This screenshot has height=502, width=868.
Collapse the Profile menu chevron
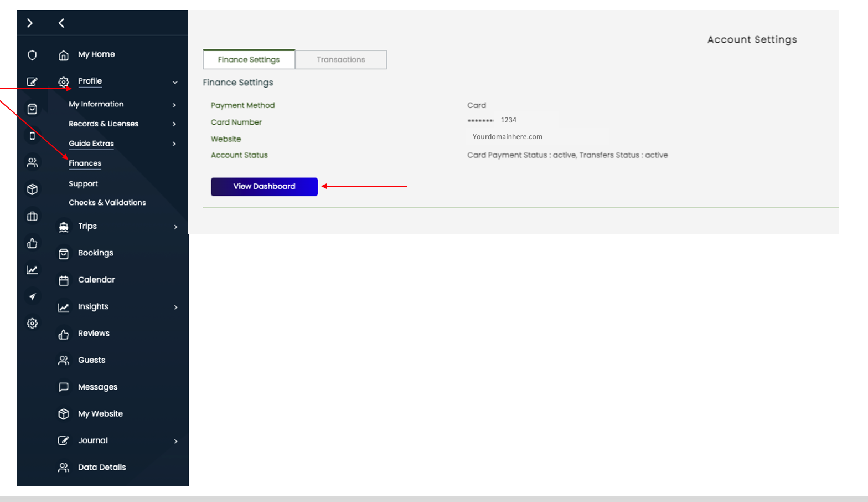click(175, 82)
